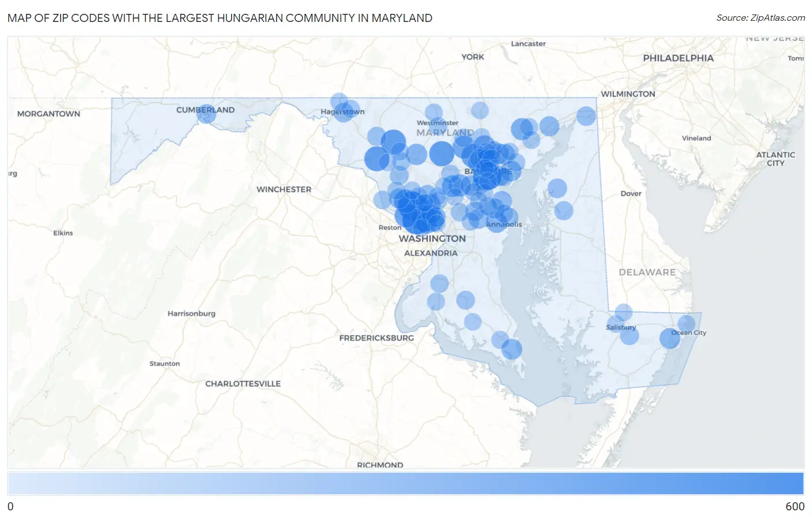Click the RICHMOND label at map bottom
Image resolution: width=812 pixels, height=519 pixels.
tap(380, 465)
